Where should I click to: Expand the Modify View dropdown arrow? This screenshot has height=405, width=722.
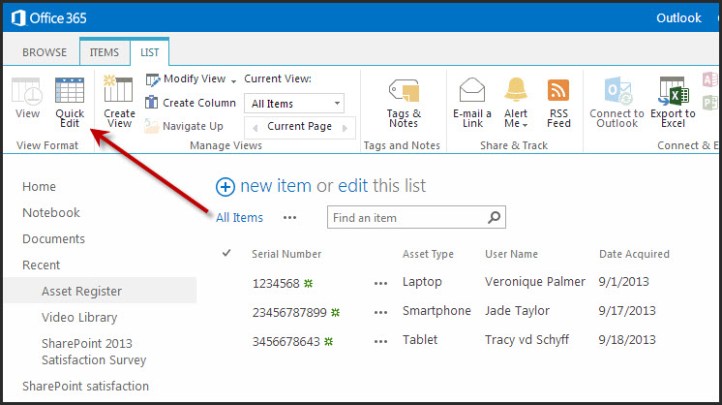pos(234,80)
